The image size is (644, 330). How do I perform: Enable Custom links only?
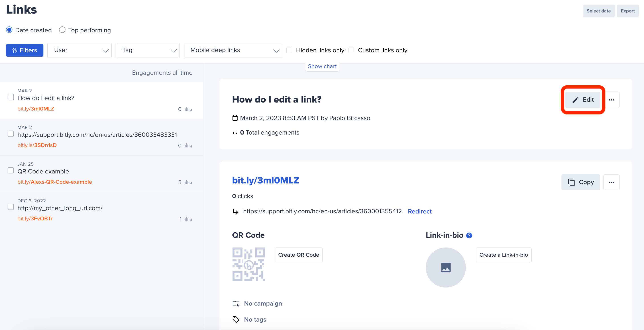point(351,50)
